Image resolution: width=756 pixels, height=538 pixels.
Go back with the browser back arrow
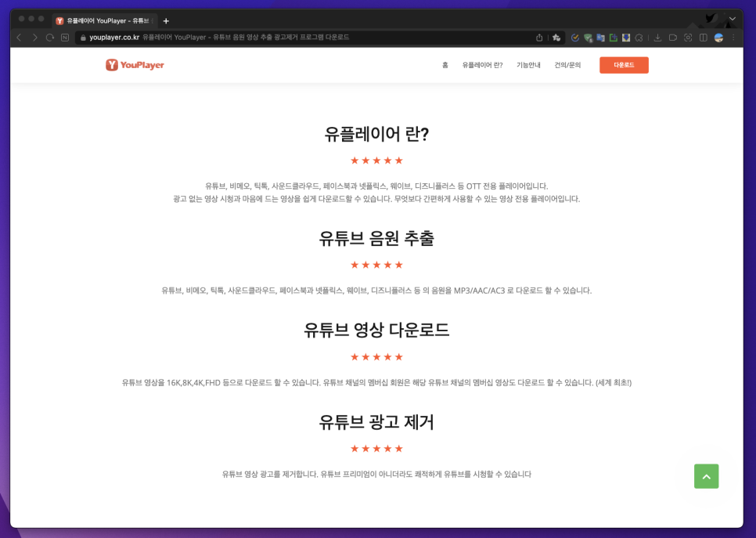(x=20, y=38)
